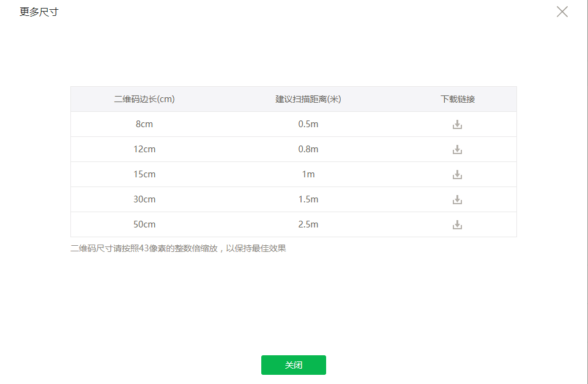Download the 15cm QR code
Screen dimensions: 588x384
pos(457,175)
